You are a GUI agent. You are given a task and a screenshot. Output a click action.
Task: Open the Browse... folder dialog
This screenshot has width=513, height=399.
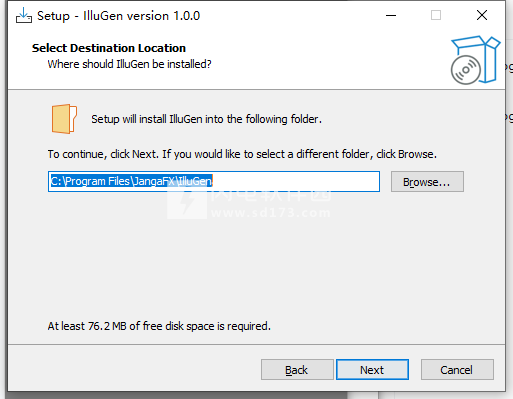point(427,182)
